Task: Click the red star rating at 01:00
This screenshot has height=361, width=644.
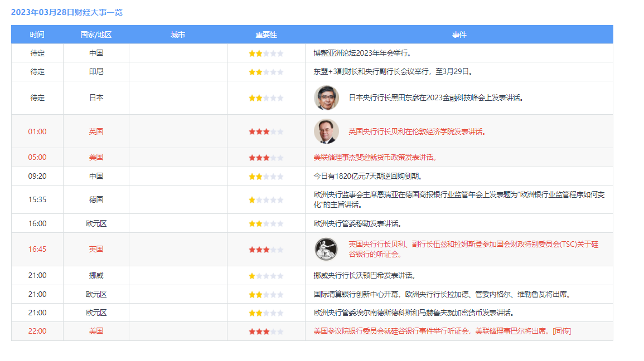Action: pos(266,131)
